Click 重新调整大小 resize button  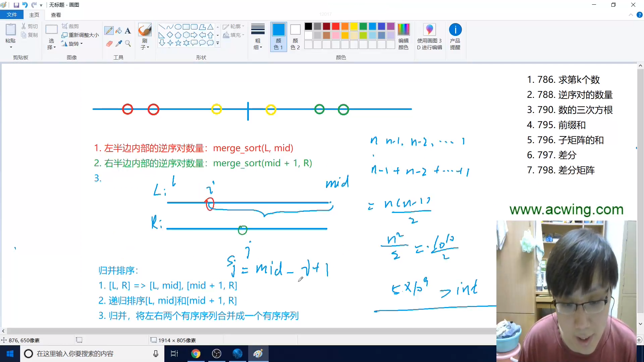click(x=80, y=35)
